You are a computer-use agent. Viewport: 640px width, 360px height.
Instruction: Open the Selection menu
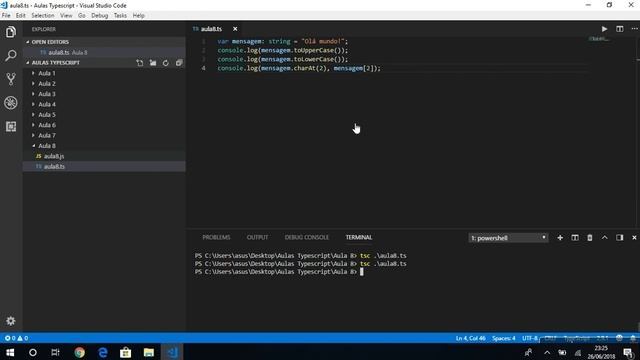(x=43, y=16)
